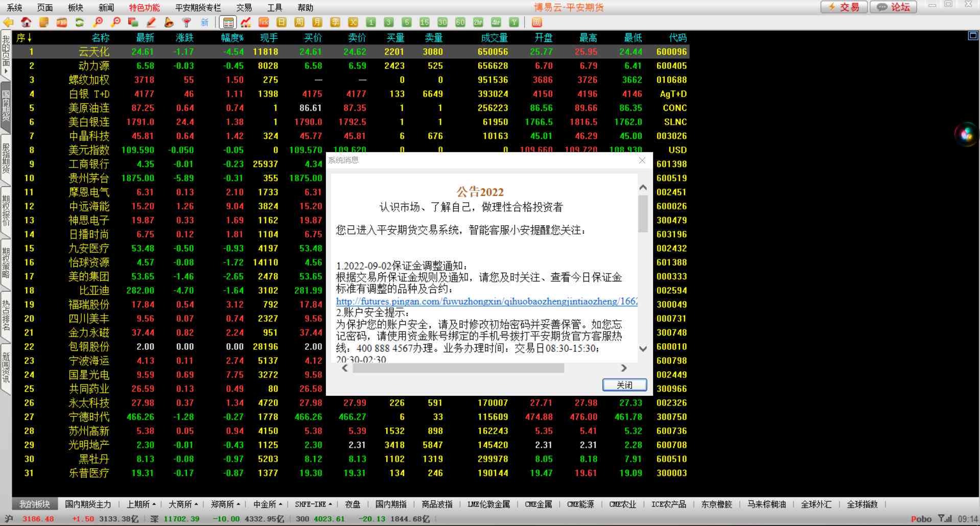Click the floating colorful assistant ball
Screen dimensions: 980x526
(x=966, y=134)
